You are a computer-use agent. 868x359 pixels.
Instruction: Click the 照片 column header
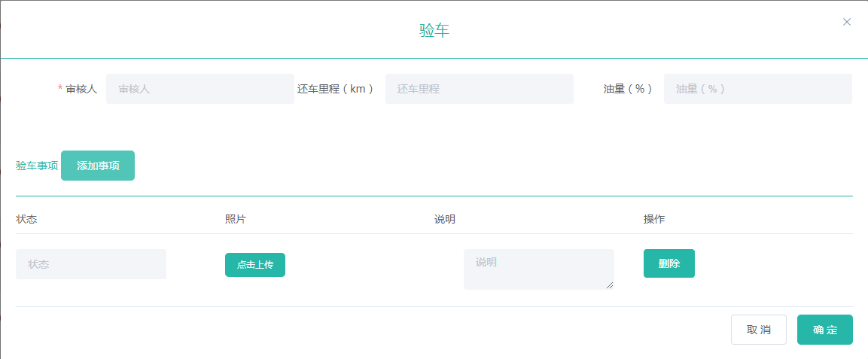click(x=236, y=219)
